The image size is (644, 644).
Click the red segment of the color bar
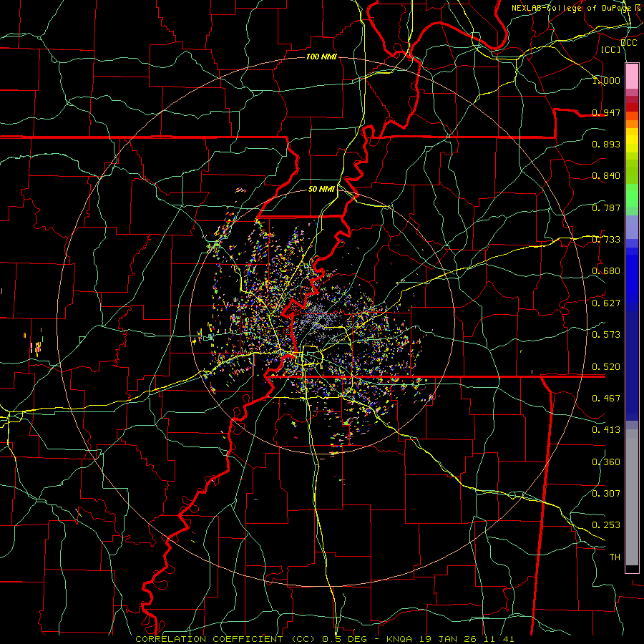coord(632,107)
